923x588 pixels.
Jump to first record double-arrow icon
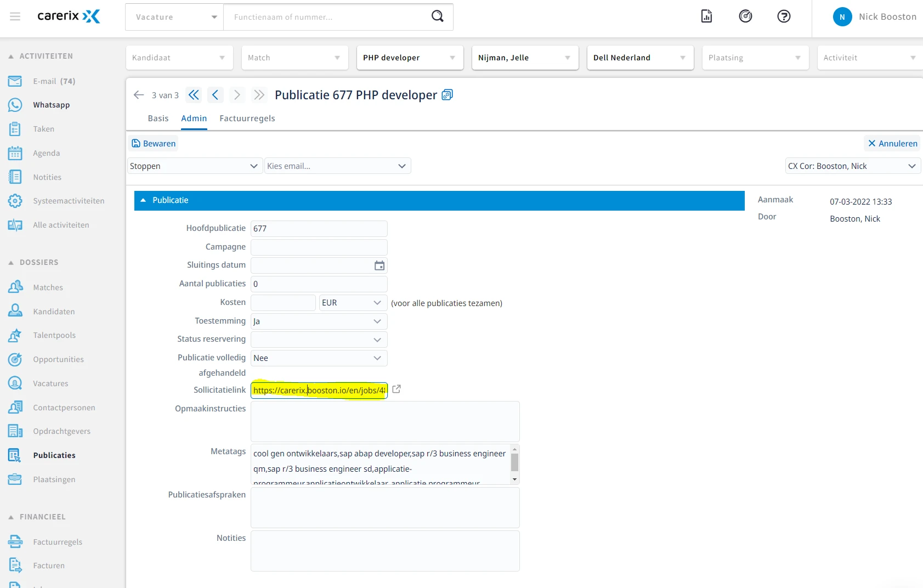coord(194,95)
